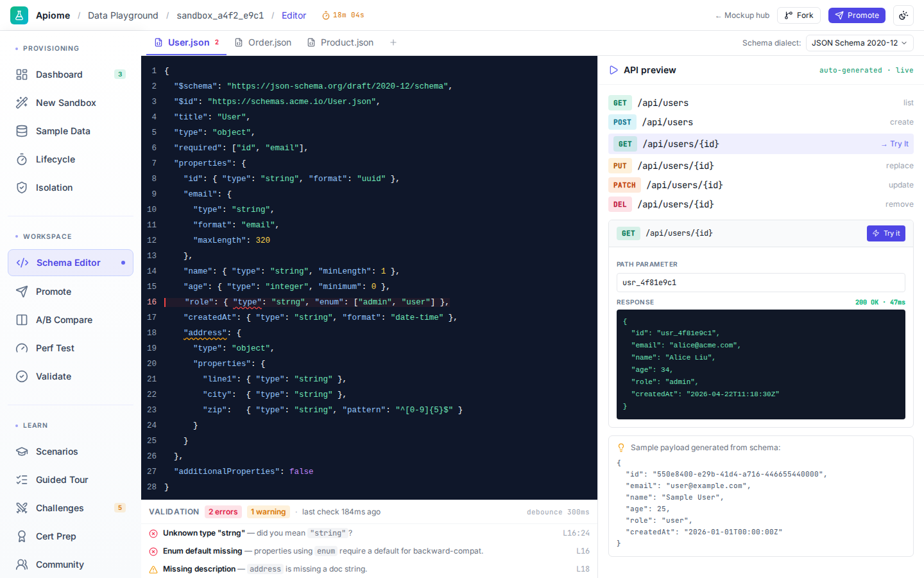Start the Guided Tour
The image size is (924, 578).
[x=71, y=480]
